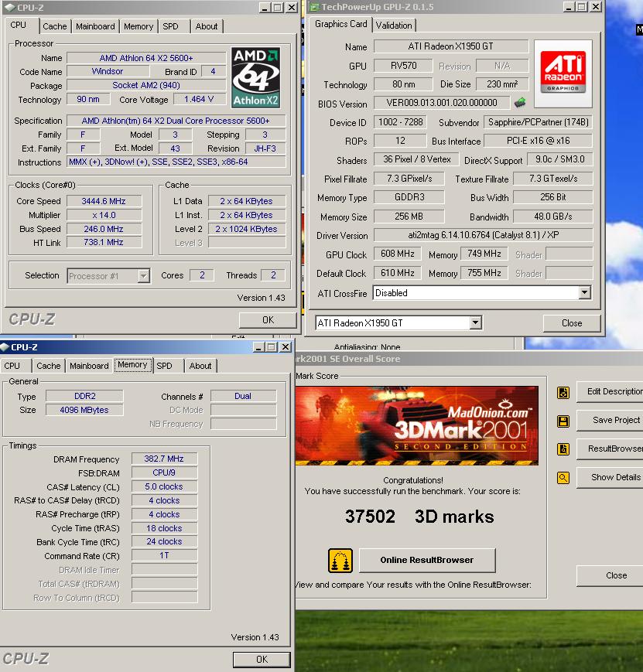Click the lower CPU-Z title bar icon
643x672 pixels.
pos(5,346)
